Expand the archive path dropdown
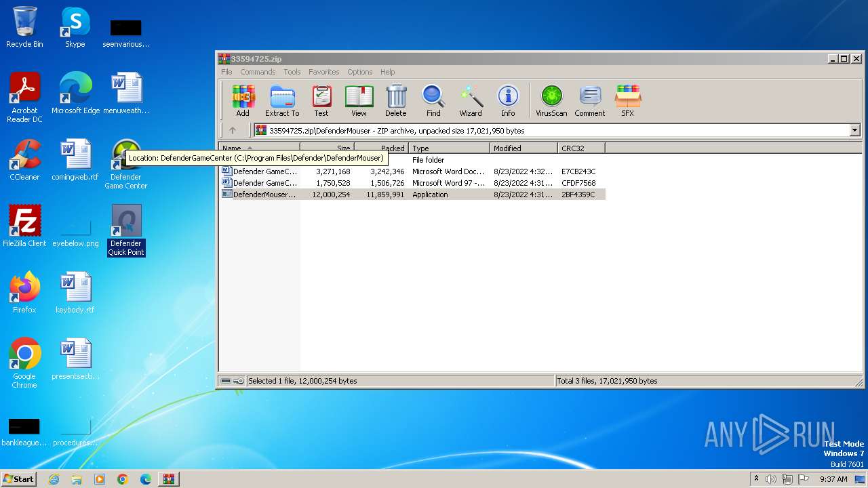868x488 pixels. [x=854, y=130]
